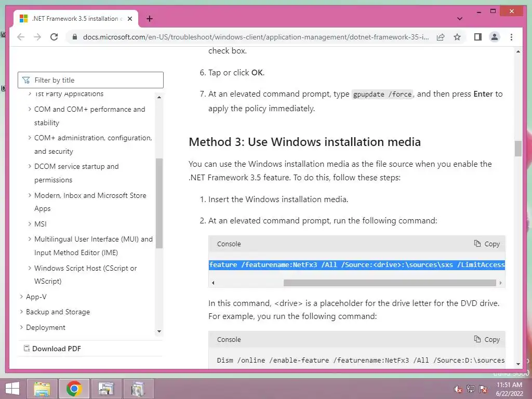This screenshot has height=399, width=532.
Task: Open Chrome's three-dot menu
Action: 511,37
